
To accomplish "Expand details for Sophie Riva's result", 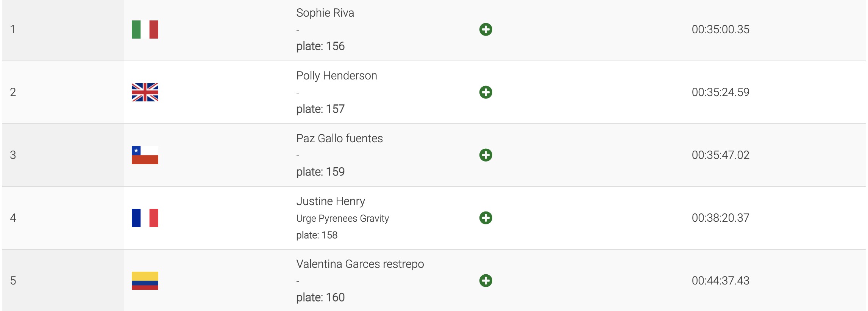I will (486, 30).
